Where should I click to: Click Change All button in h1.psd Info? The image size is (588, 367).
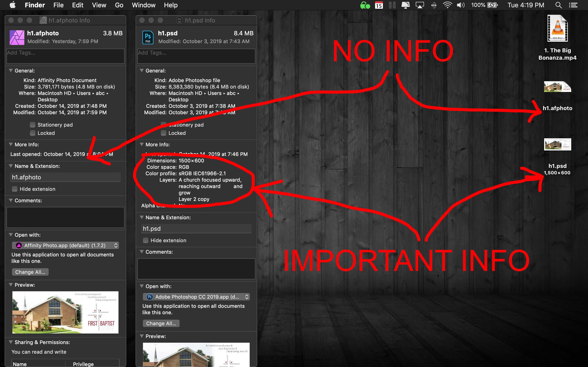point(161,323)
